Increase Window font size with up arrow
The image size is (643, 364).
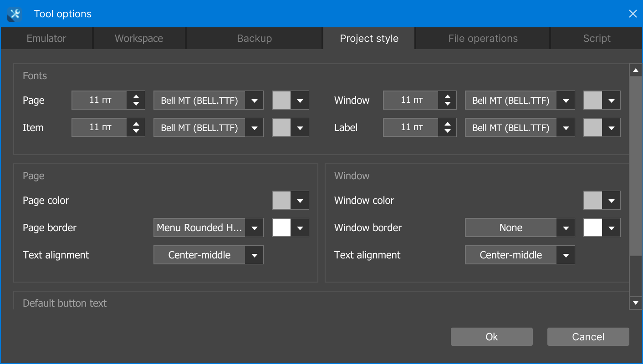[x=447, y=96]
